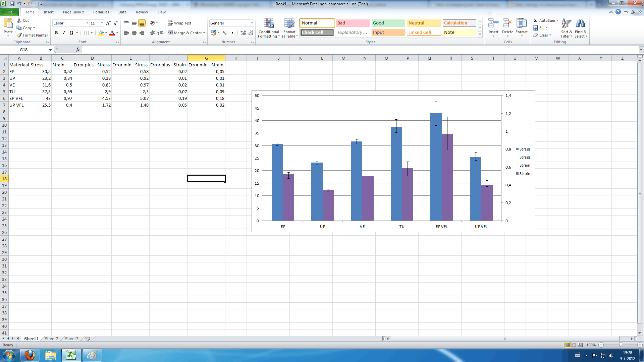
Task: Apply the Good cell style
Action: [x=388, y=23]
